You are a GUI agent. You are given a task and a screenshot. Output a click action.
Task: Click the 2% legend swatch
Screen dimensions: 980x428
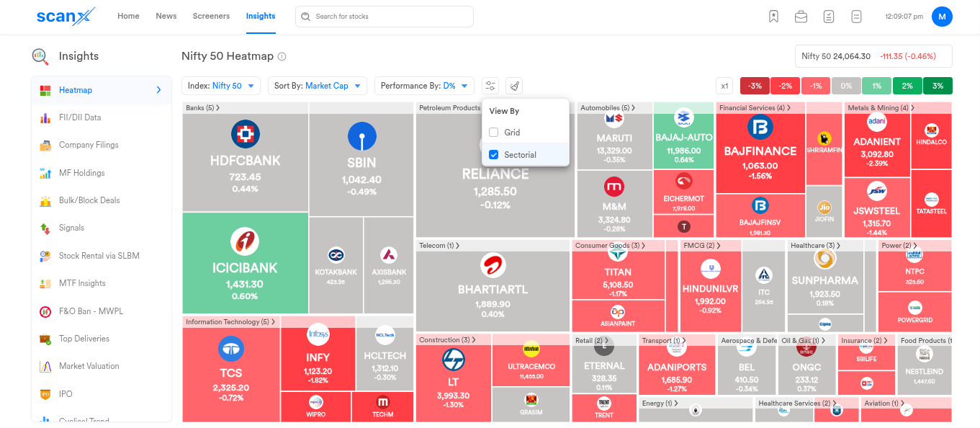(907, 86)
